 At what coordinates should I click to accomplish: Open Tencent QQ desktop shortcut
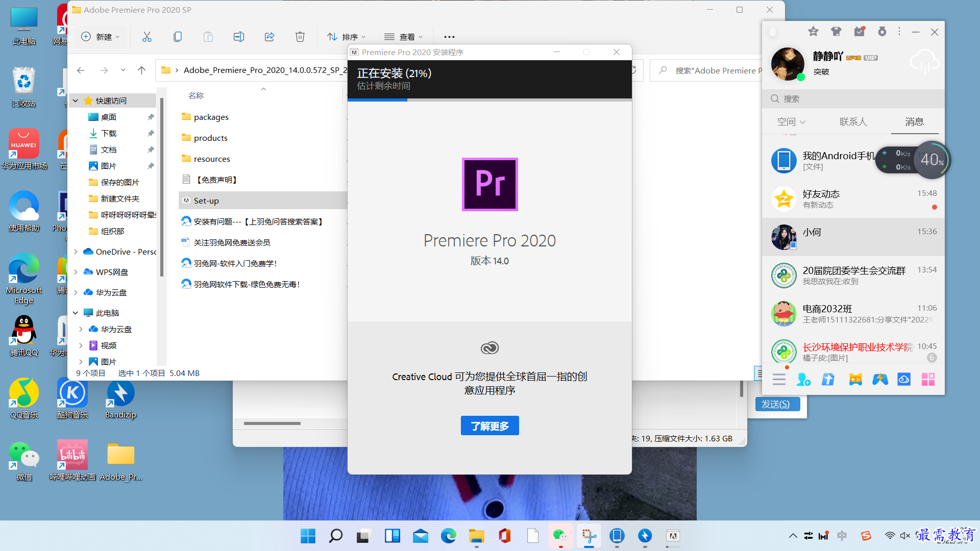pyautogui.click(x=24, y=336)
